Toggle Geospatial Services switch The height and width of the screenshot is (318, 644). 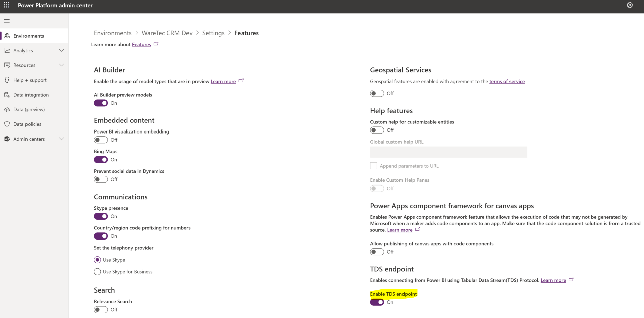tap(377, 93)
